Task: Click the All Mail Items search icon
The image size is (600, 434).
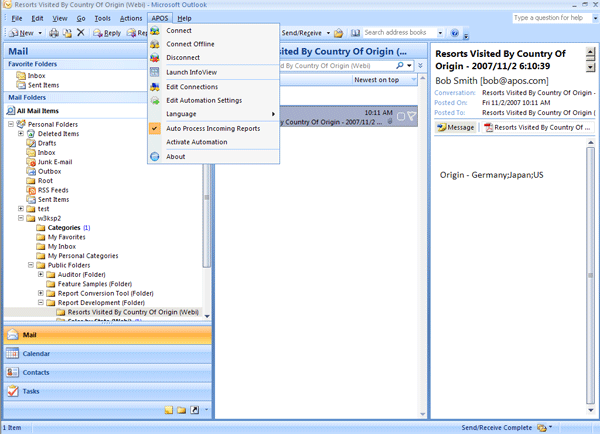Action: click(11, 111)
